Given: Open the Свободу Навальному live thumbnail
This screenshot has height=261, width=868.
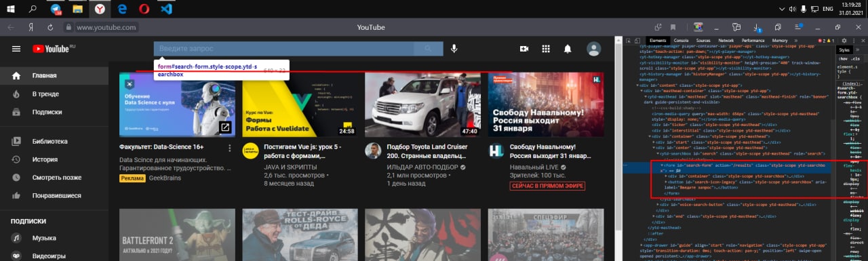Looking at the screenshot, I should [546, 105].
